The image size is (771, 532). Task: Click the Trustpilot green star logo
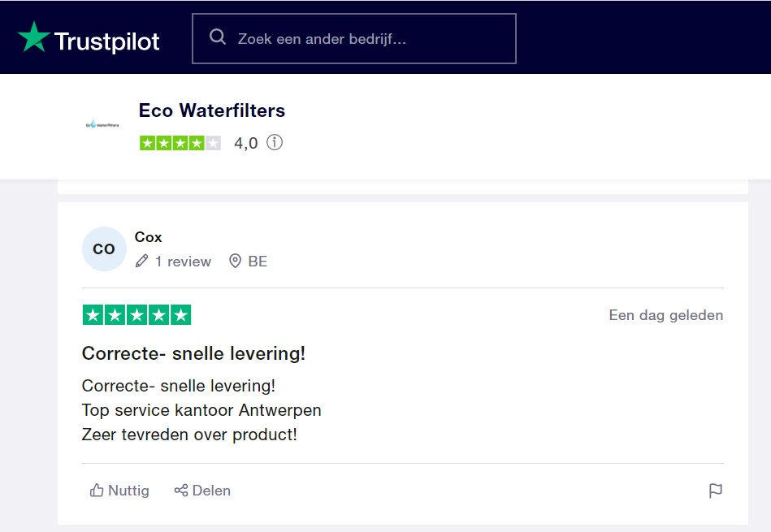tap(34, 37)
